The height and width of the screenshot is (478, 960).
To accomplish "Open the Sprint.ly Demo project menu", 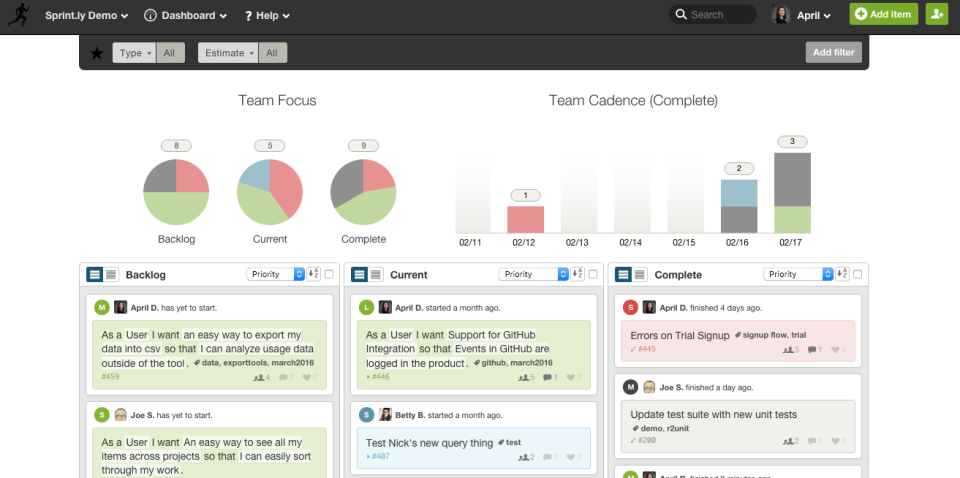I will click(86, 16).
